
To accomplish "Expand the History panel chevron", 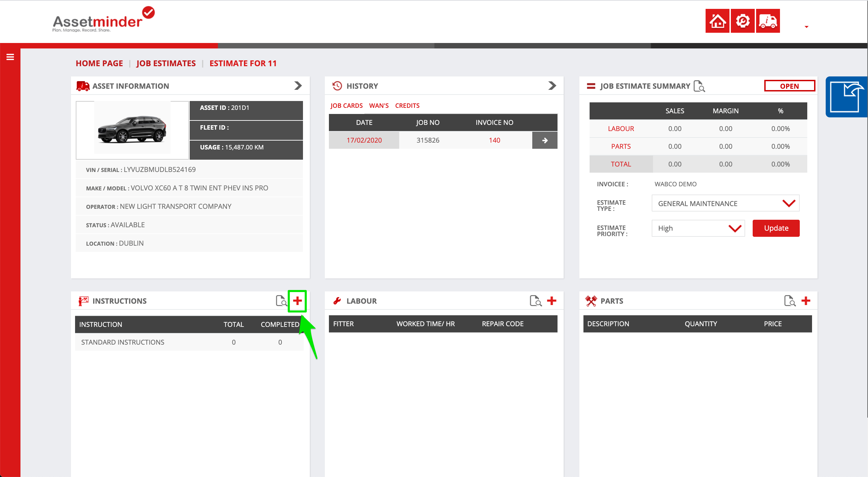I will point(552,86).
